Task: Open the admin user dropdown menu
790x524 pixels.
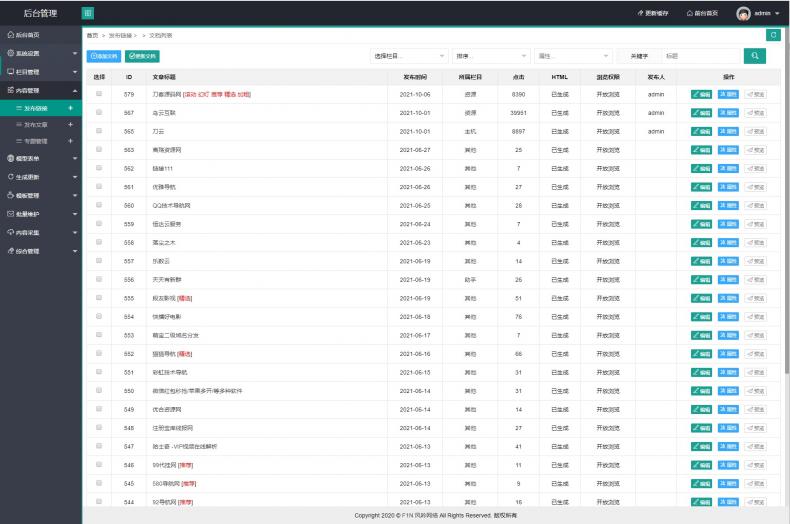Action: click(766, 14)
